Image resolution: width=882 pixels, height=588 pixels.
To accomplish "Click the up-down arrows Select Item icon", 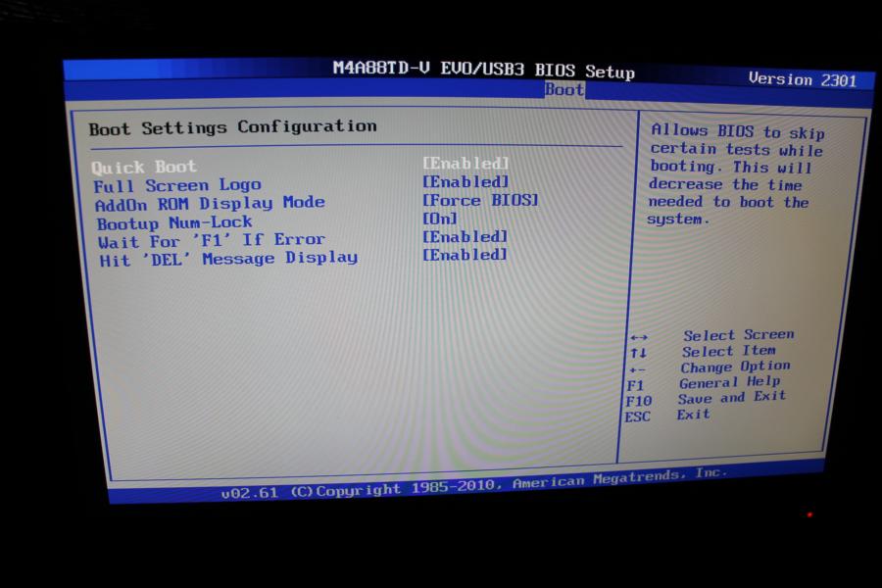I will [638, 353].
